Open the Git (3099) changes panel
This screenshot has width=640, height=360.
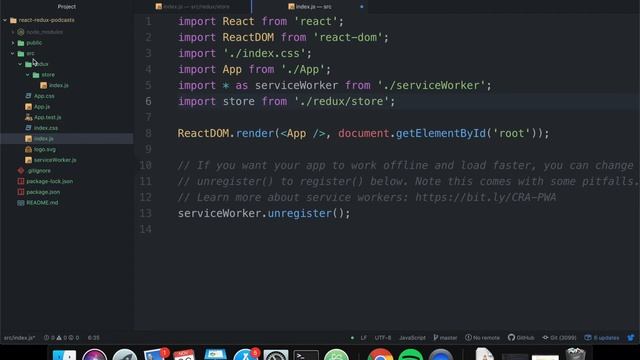click(559, 338)
